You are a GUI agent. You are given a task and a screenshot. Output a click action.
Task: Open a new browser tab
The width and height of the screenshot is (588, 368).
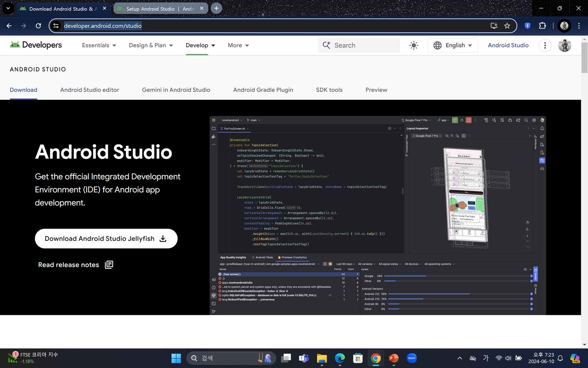[x=216, y=9]
